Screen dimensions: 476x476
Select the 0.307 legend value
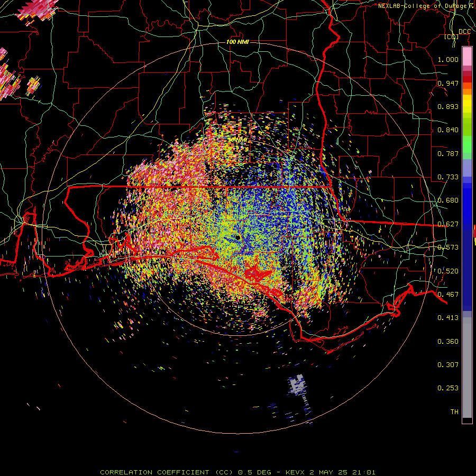point(448,365)
